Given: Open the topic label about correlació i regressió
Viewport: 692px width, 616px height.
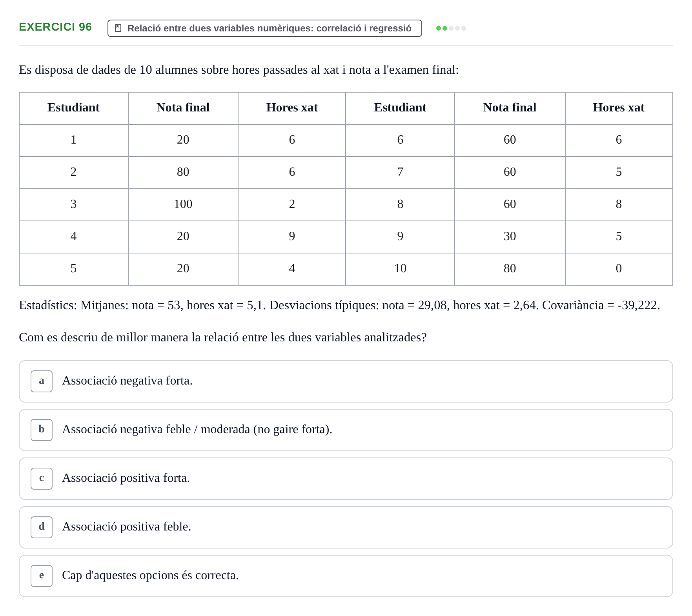Looking at the screenshot, I should pos(265,28).
